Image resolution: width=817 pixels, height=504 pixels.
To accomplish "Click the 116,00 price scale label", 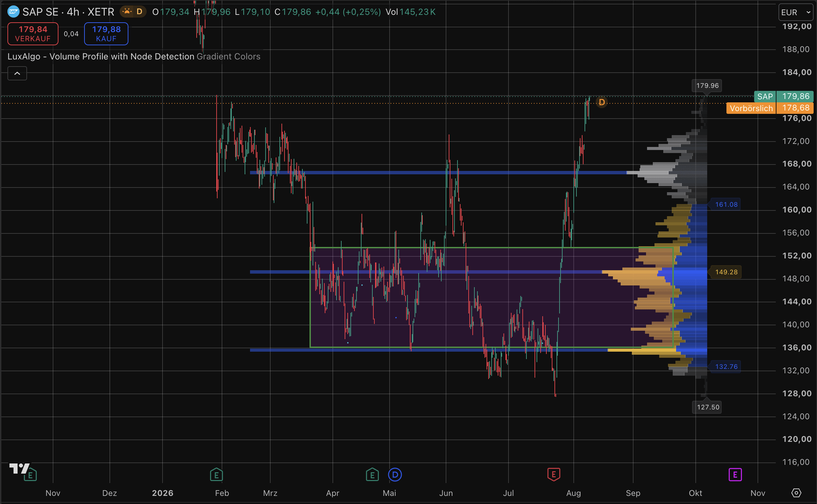I will [796, 462].
